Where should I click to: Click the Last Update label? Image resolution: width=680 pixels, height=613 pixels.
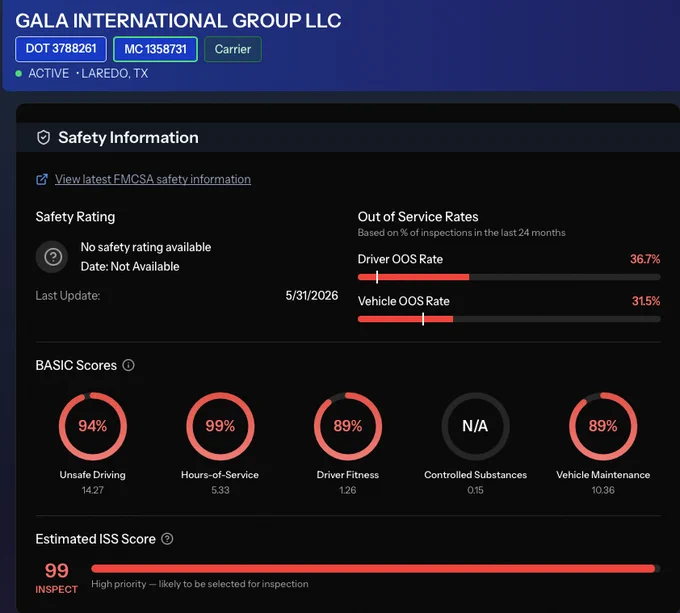click(x=68, y=296)
